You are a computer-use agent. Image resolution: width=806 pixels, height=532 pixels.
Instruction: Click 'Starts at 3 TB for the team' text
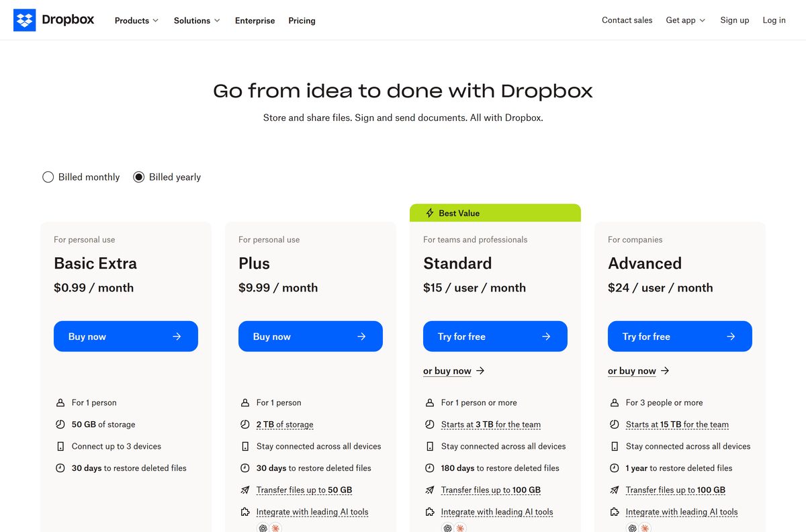491,425
